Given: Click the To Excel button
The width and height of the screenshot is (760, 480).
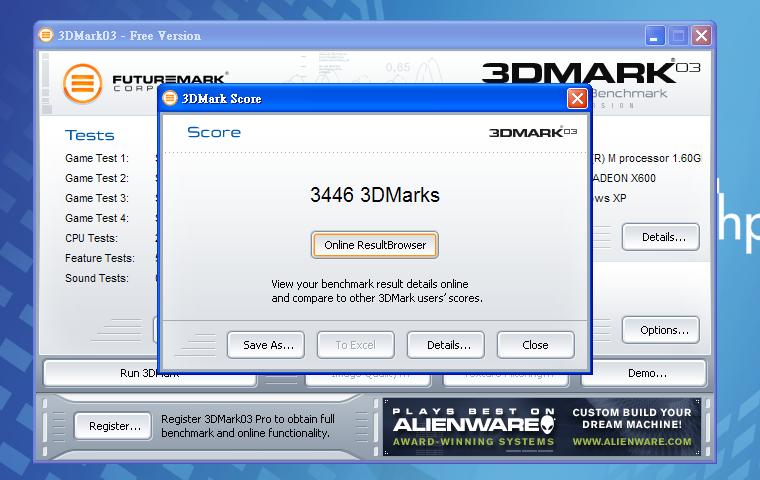Looking at the screenshot, I should coord(355,345).
